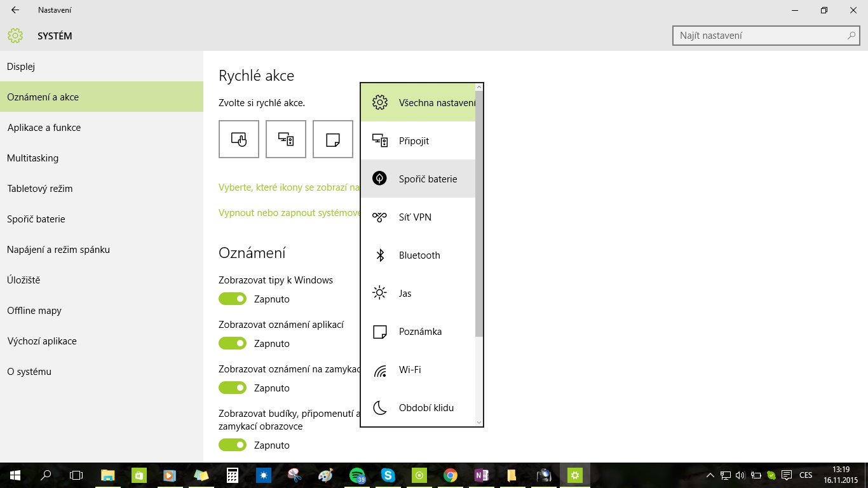Click the CES input language indicator
Viewport: 868px width, 488px height.
tap(806, 475)
